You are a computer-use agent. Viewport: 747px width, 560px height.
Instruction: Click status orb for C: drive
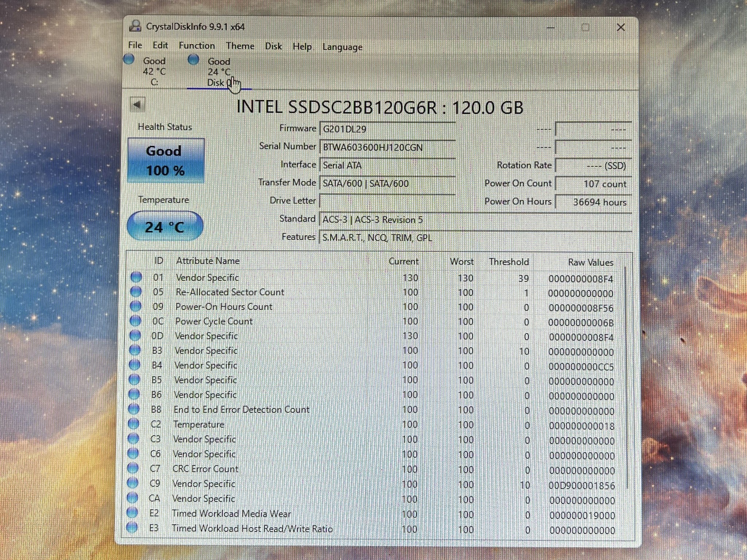pyautogui.click(x=129, y=59)
